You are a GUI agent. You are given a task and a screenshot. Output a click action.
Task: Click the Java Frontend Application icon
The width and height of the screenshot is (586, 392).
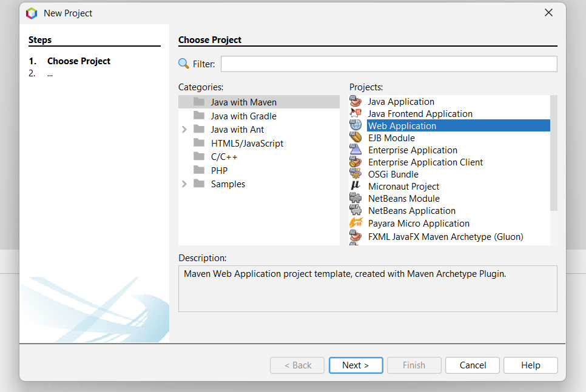(355, 113)
